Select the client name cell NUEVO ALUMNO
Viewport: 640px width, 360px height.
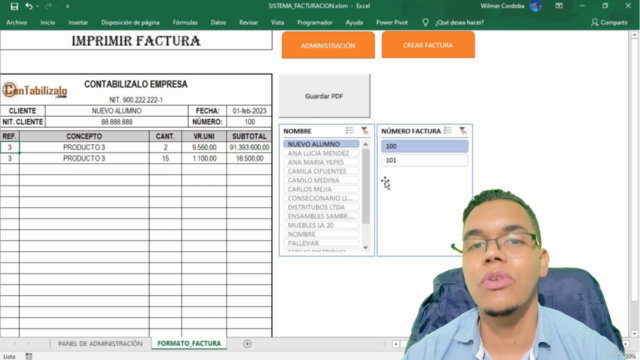[x=117, y=111]
